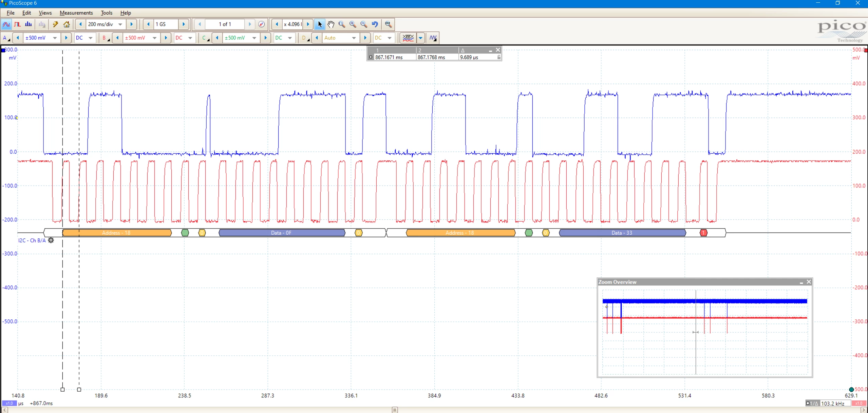
Task: Switch to Spectrum mode
Action: coord(29,24)
